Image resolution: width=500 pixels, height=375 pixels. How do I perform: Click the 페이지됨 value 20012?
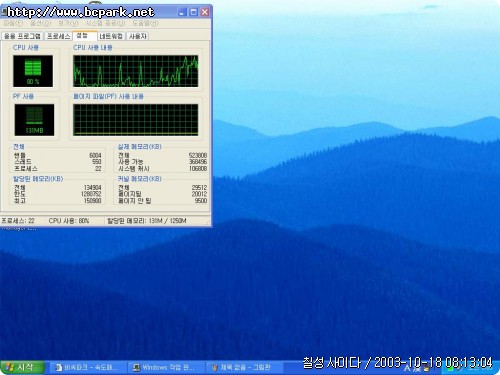(x=199, y=194)
